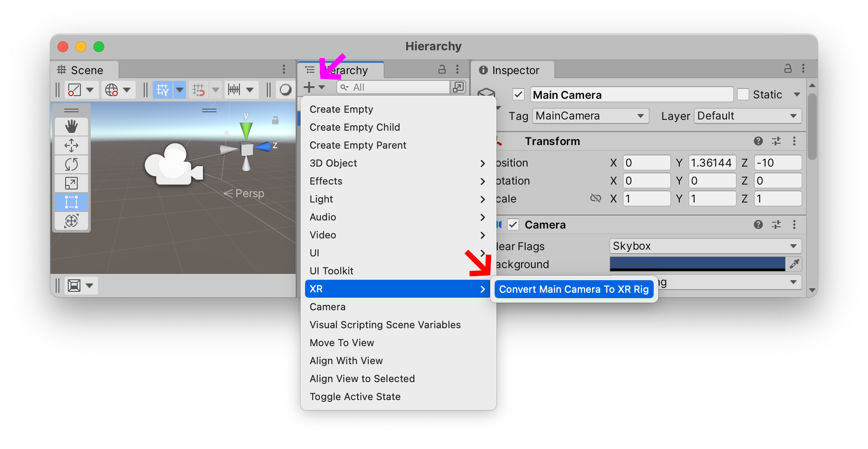Open the MainCamera Tag dropdown

(590, 116)
